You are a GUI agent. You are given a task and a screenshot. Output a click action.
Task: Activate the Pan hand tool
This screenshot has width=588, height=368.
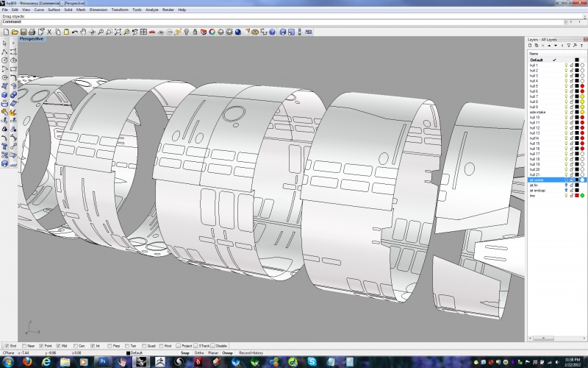[x=83, y=32]
